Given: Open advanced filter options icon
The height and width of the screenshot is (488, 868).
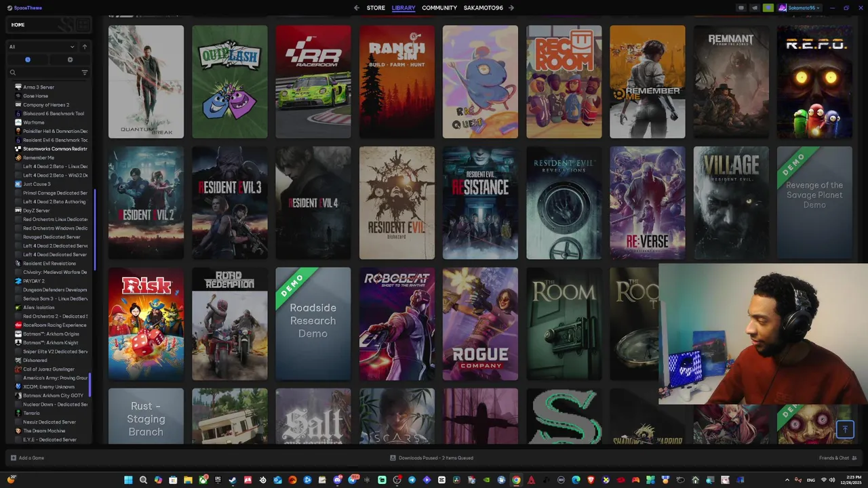Looking at the screenshot, I should pyautogui.click(x=85, y=73).
